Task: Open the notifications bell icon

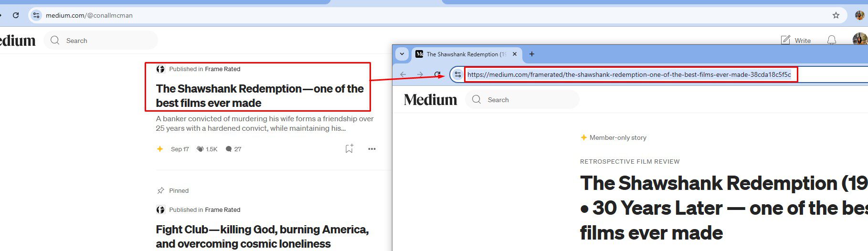Action: pyautogui.click(x=831, y=40)
